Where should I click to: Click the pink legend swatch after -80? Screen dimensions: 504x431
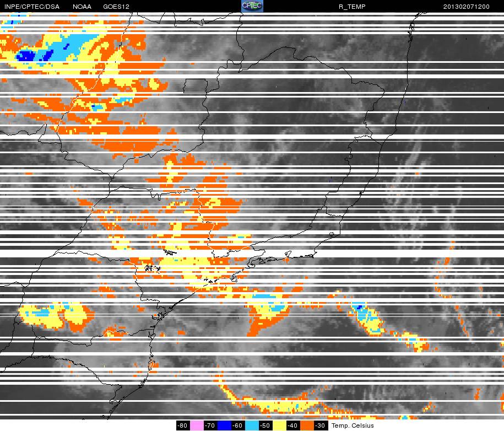coord(197,425)
